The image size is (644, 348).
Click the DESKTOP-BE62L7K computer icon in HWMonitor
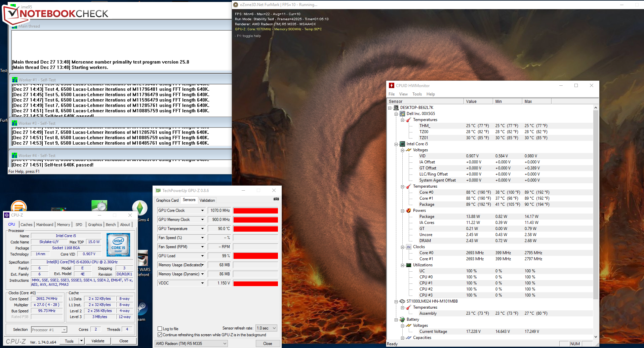[x=396, y=108]
